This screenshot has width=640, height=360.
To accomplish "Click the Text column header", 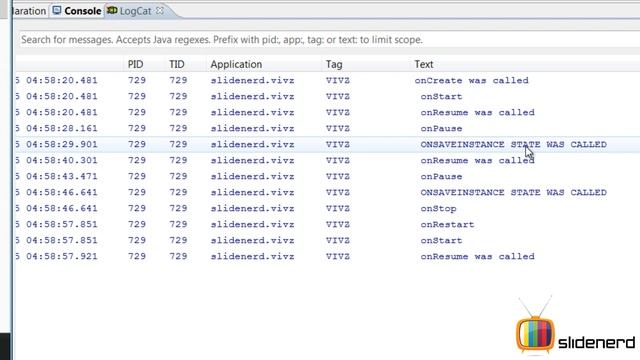I will click(x=424, y=64).
